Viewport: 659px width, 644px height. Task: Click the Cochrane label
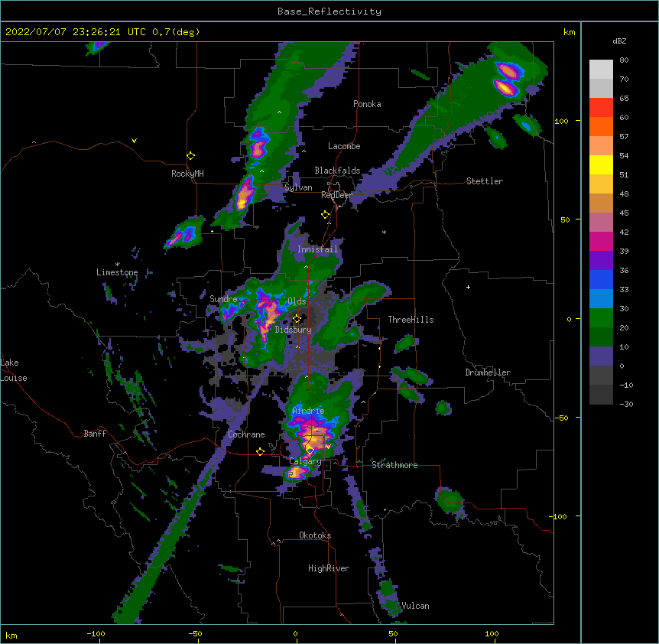click(246, 434)
